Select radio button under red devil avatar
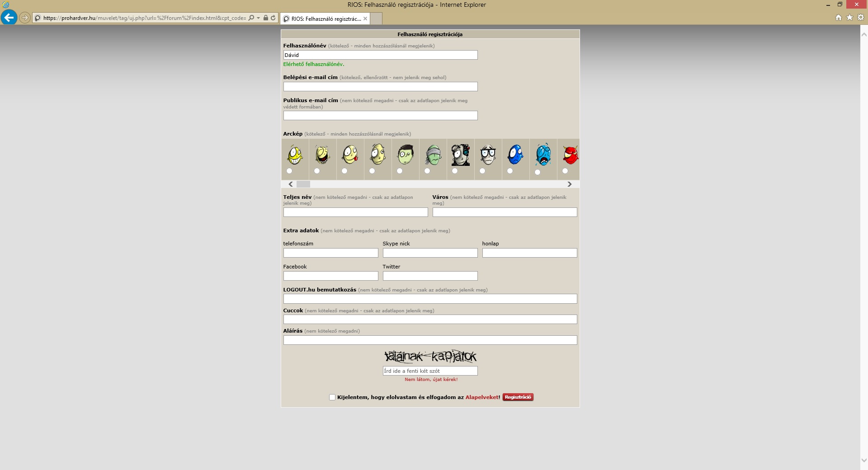Screen dimensions: 868x470 (x=565, y=171)
